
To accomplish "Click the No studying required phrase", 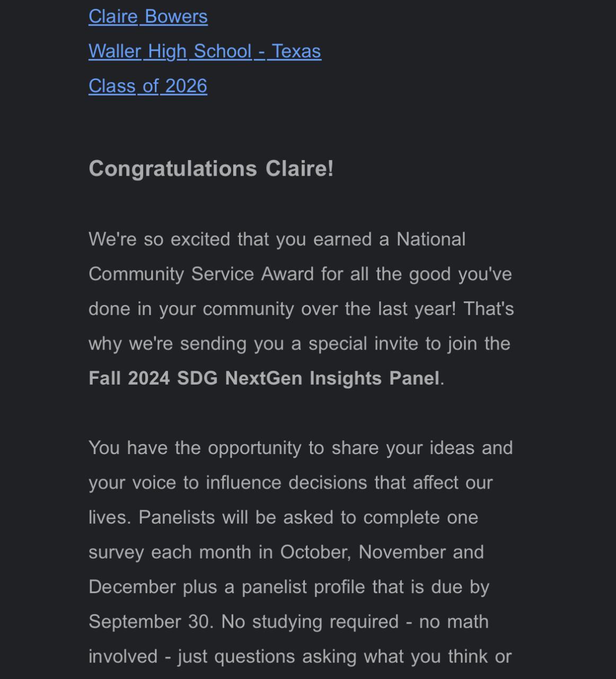I will (310, 622).
